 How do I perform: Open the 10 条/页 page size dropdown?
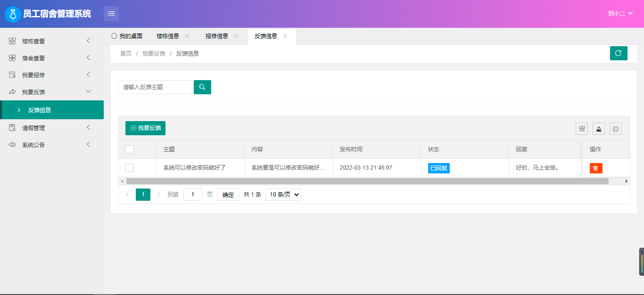283,195
